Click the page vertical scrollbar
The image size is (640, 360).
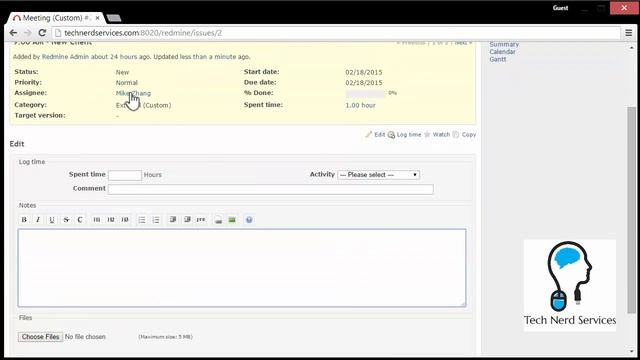click(x=631, y=210)
